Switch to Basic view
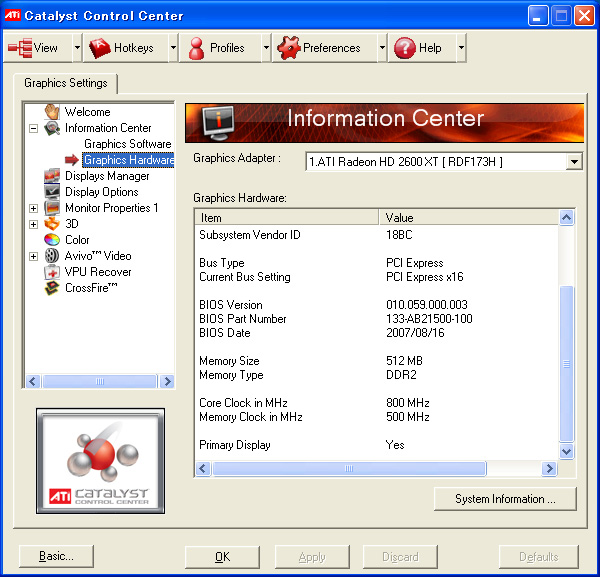 coord(56,557)
